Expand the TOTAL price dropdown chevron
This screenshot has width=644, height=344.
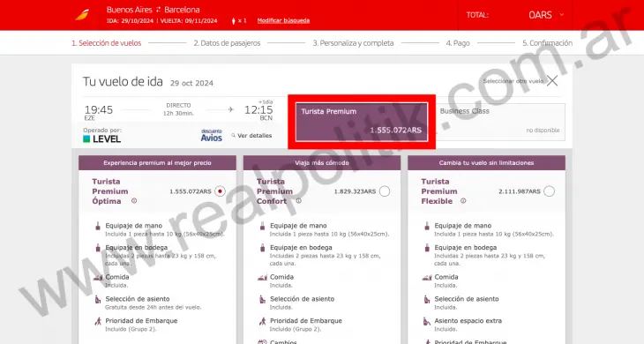(x=561, y=15)
